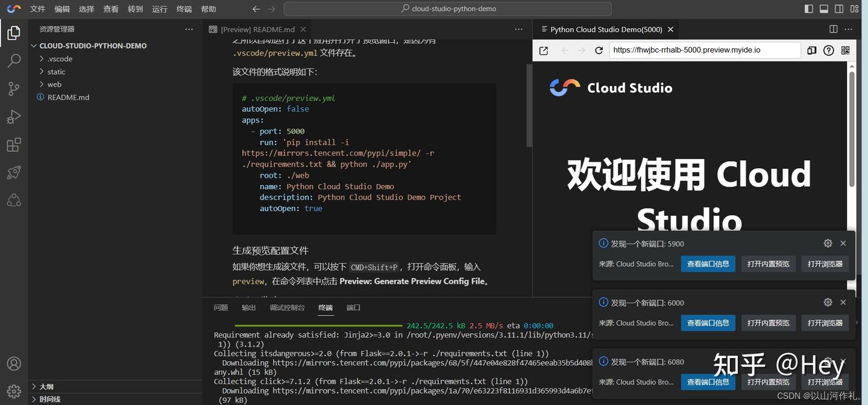Screen dimensions: 868x405
Task: Open the Extensions panel
Action: (x=13, y=145)
